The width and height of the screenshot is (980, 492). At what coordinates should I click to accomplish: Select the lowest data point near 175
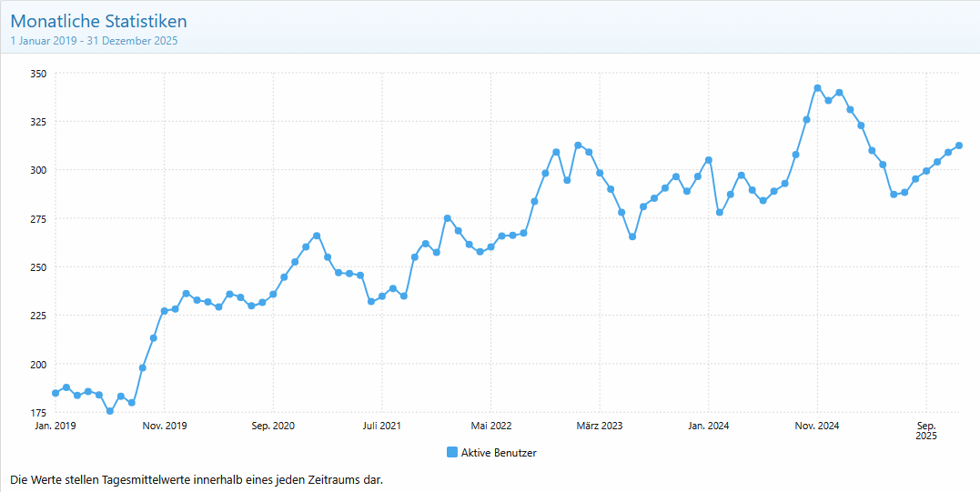click(110, 411)
